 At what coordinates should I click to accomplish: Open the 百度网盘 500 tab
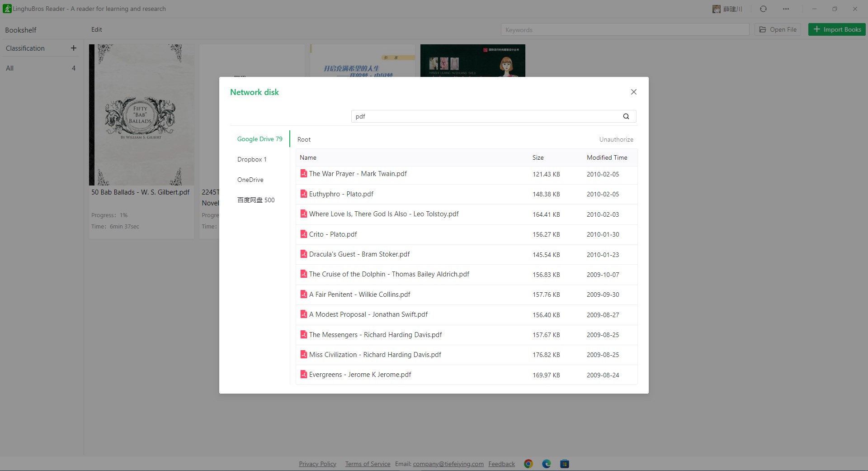(256, 200)
